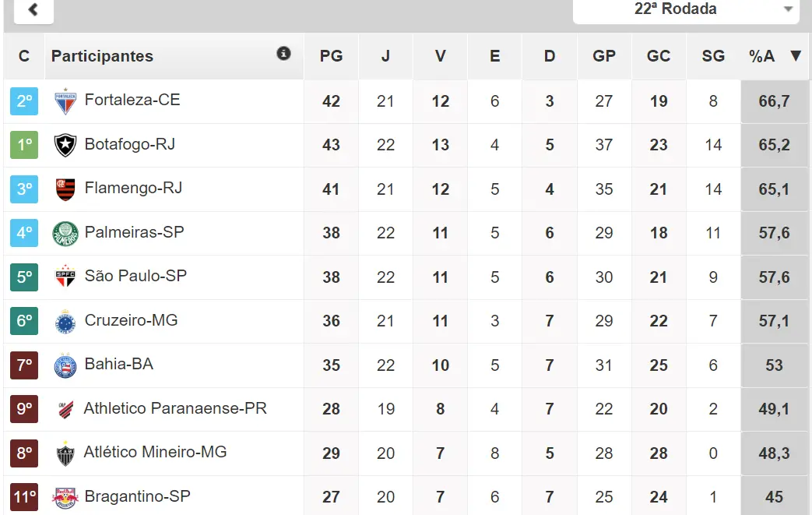
Task: Click the Palmeiras-SP team crest
Action: (65, 233)
